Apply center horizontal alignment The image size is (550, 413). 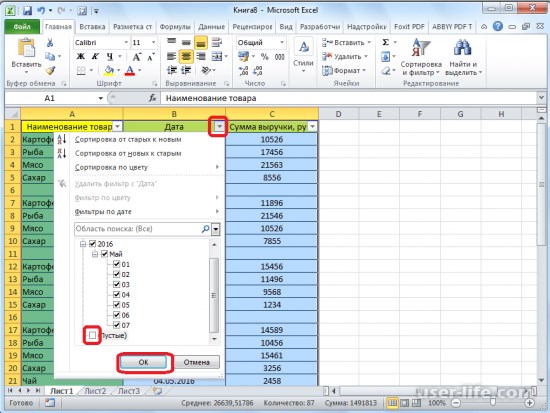(186, 56)
